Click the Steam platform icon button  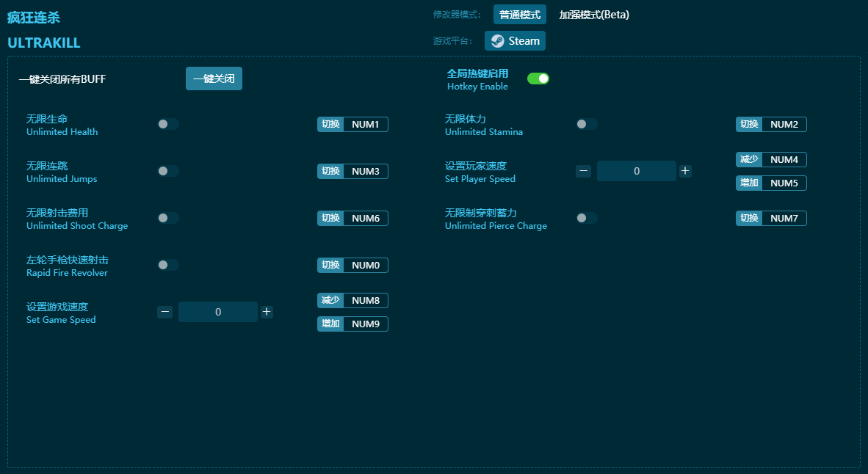pyautogui.click(x=515, y=41)
